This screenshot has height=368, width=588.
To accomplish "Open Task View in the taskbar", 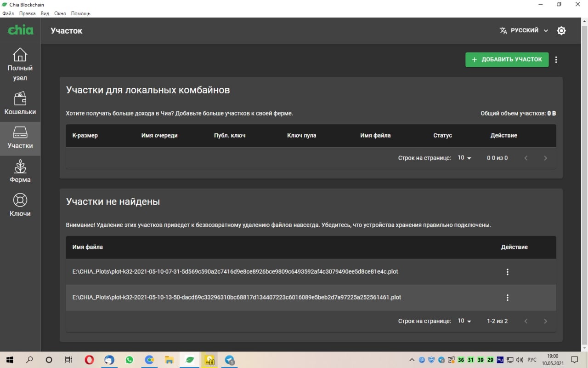I will pyautogui.click(x=68, y=360).
